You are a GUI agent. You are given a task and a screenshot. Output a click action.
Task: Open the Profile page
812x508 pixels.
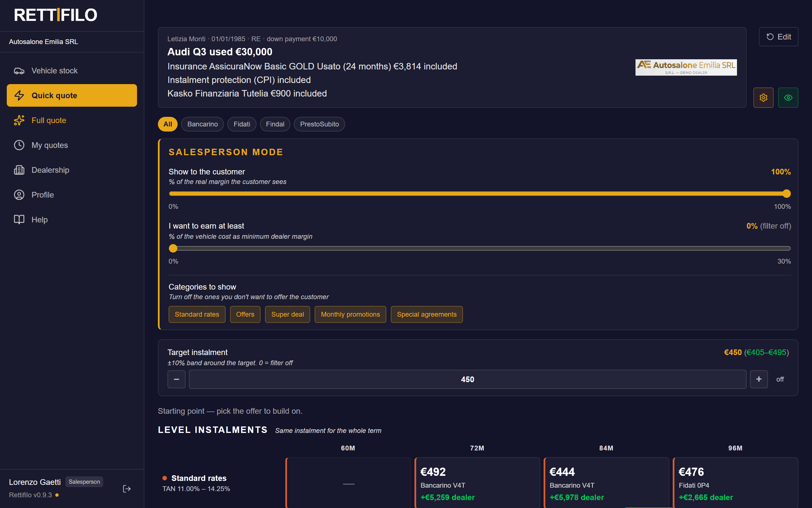72,195
